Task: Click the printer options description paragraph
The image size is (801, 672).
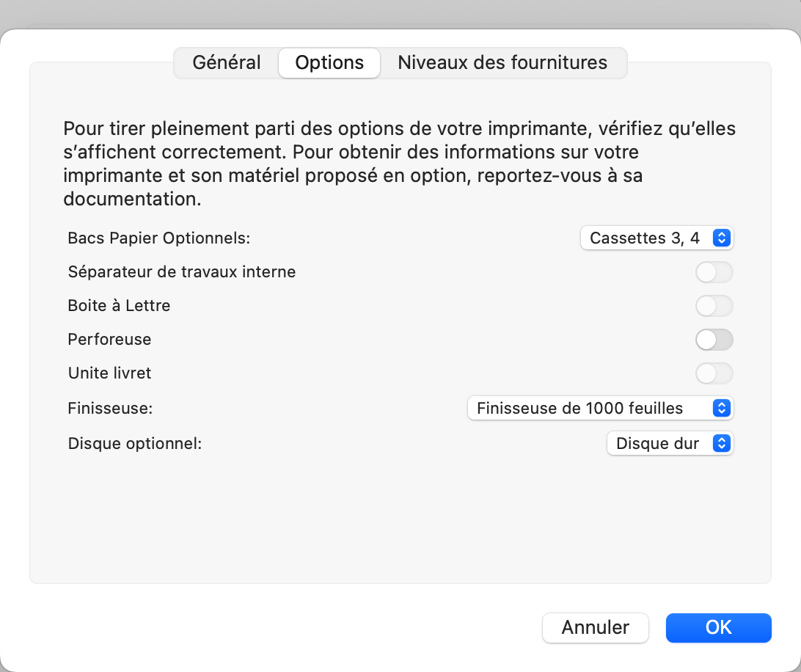Action: (399, 164)
